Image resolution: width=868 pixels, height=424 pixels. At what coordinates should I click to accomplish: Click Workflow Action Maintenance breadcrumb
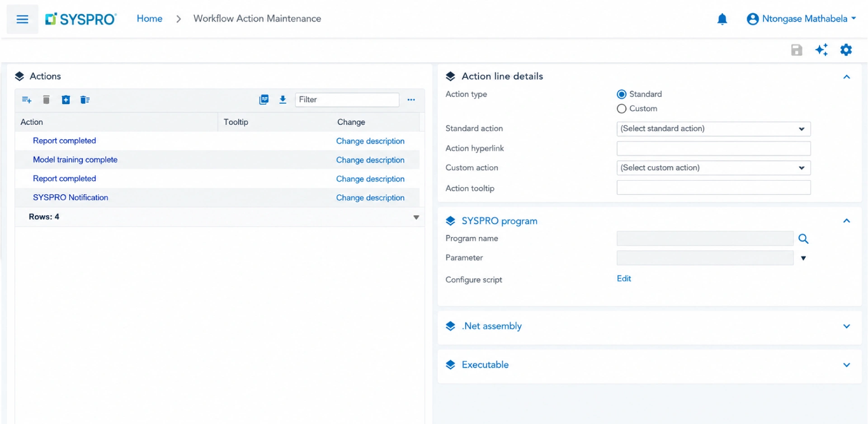tap(257, 19)
